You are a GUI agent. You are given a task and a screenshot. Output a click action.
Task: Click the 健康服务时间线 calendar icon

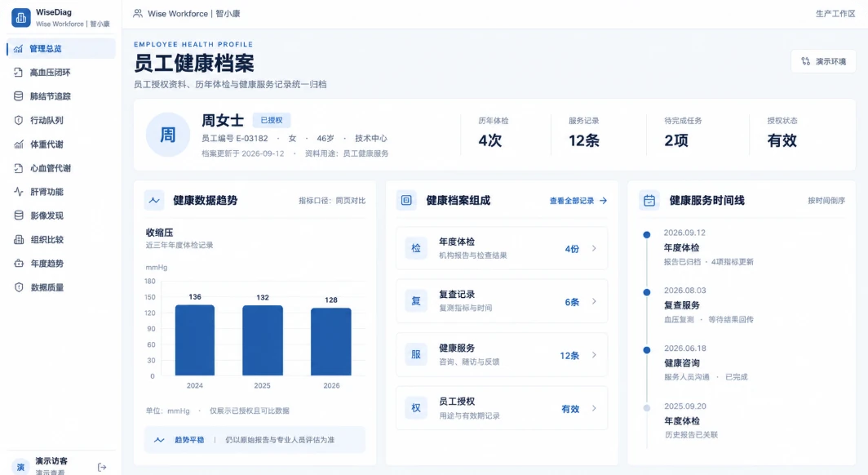(x=649, y=201)
